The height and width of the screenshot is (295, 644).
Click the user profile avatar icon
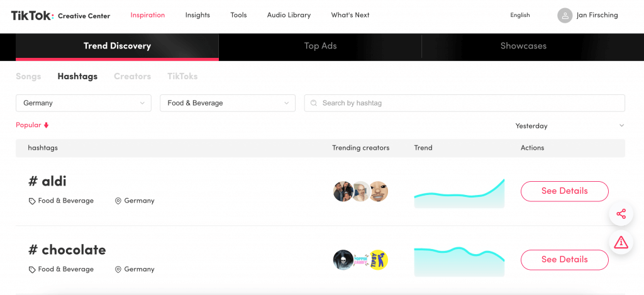point(565,16)
